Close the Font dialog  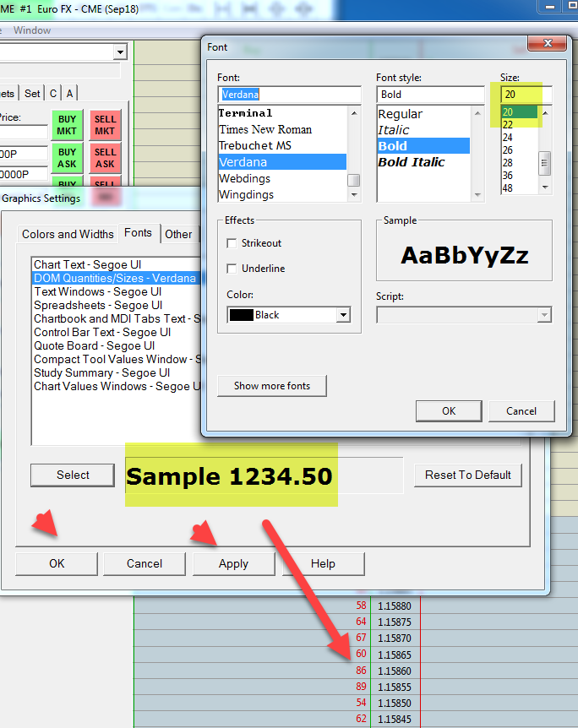(x=548, y=43)
